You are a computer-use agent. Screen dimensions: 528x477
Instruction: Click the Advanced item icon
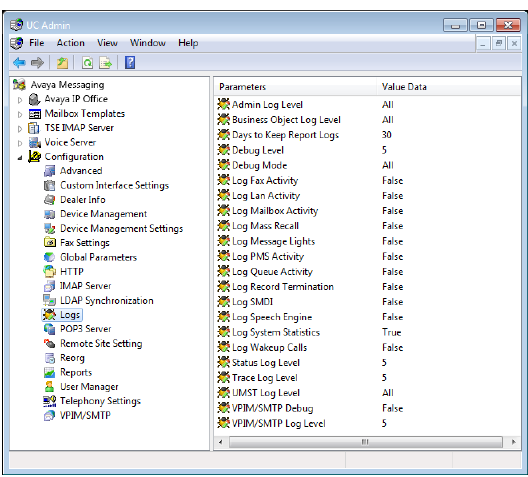50,171
